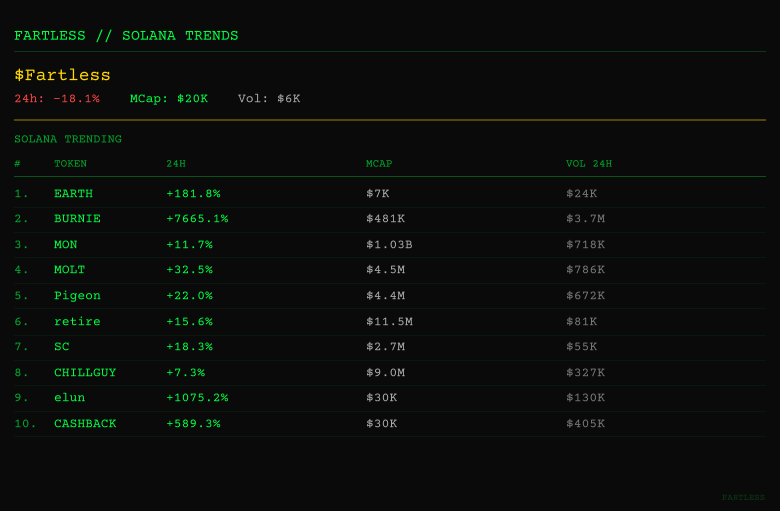Screen dimensions: 780x511
Task: Click Pigeon's $4.4M market cap
Action: point(386,295)
